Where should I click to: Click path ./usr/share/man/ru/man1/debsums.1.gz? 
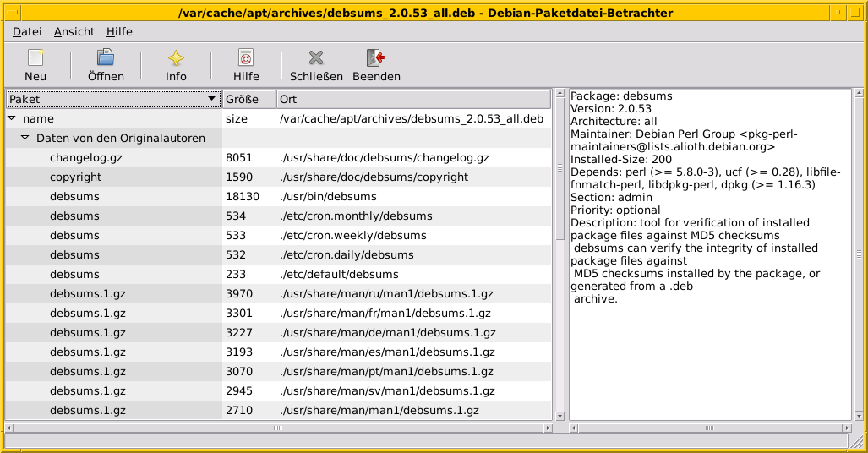(x=387, y=293)
